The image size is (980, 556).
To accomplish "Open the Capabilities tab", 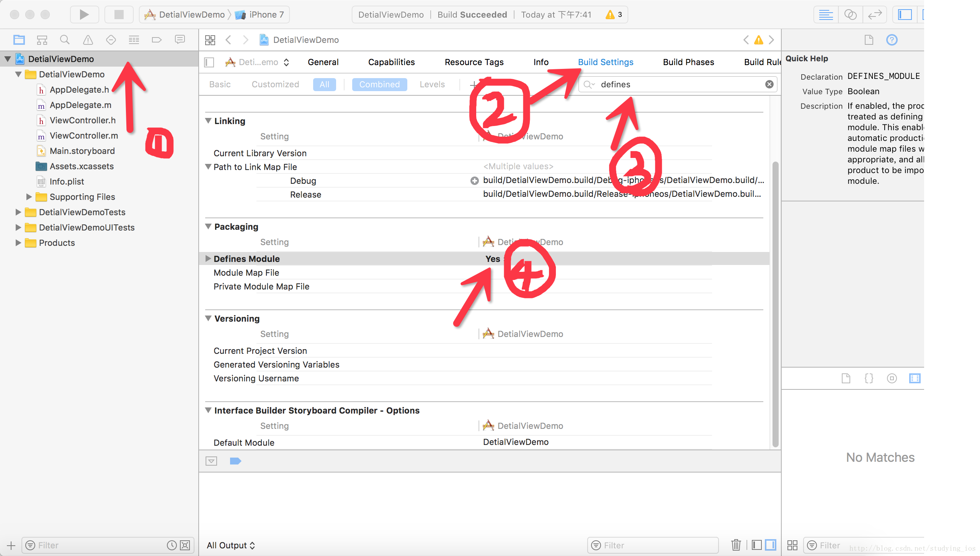I will point(391,62).
